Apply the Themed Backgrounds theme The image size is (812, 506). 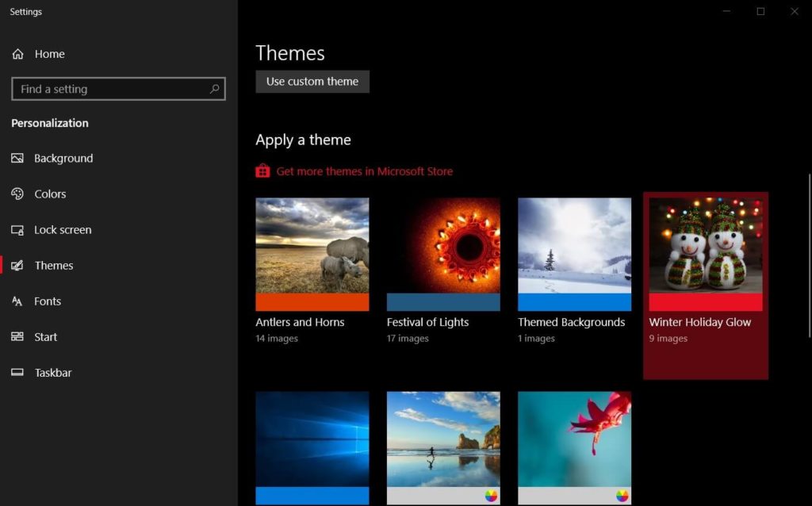click(x=573, y=254)
